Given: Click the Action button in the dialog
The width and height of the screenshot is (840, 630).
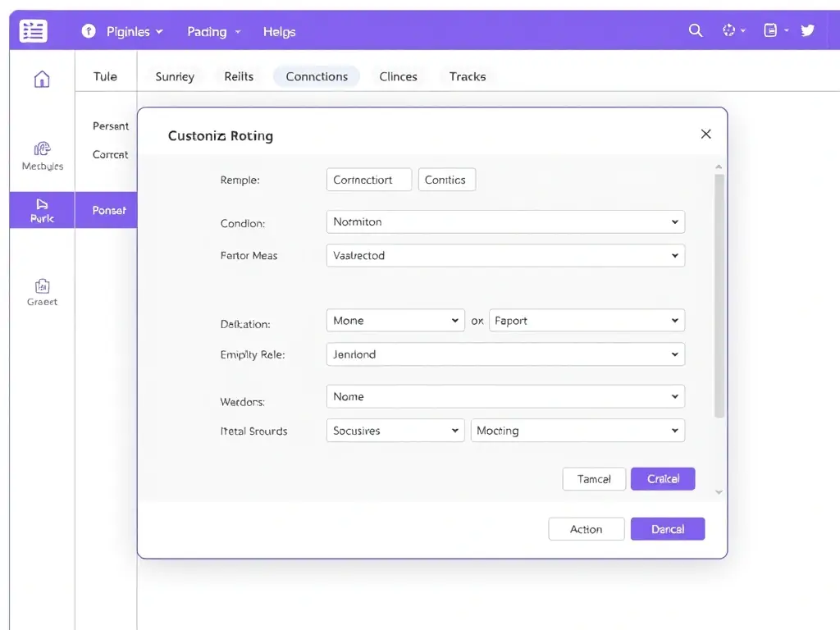Looking at the screenshot, I should click(586, 528).
